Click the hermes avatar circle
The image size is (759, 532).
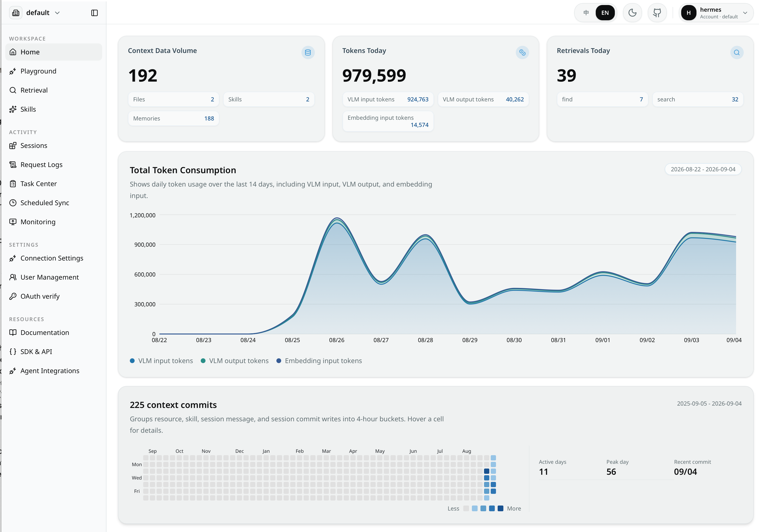(689, 13)
